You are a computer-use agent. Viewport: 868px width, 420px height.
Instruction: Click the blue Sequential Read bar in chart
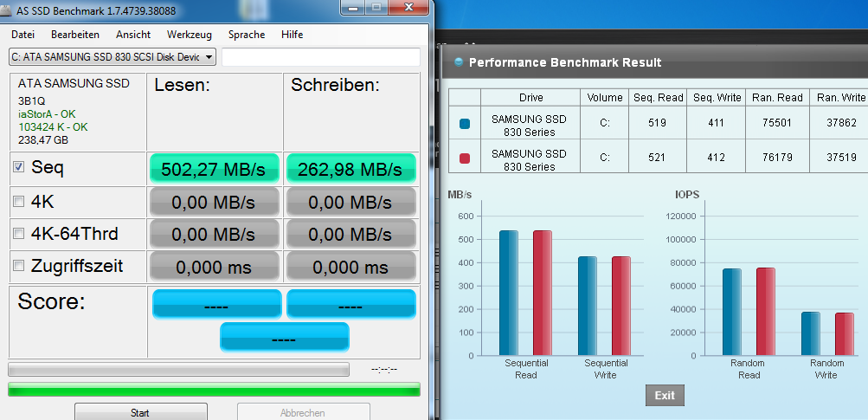point(509,293)
